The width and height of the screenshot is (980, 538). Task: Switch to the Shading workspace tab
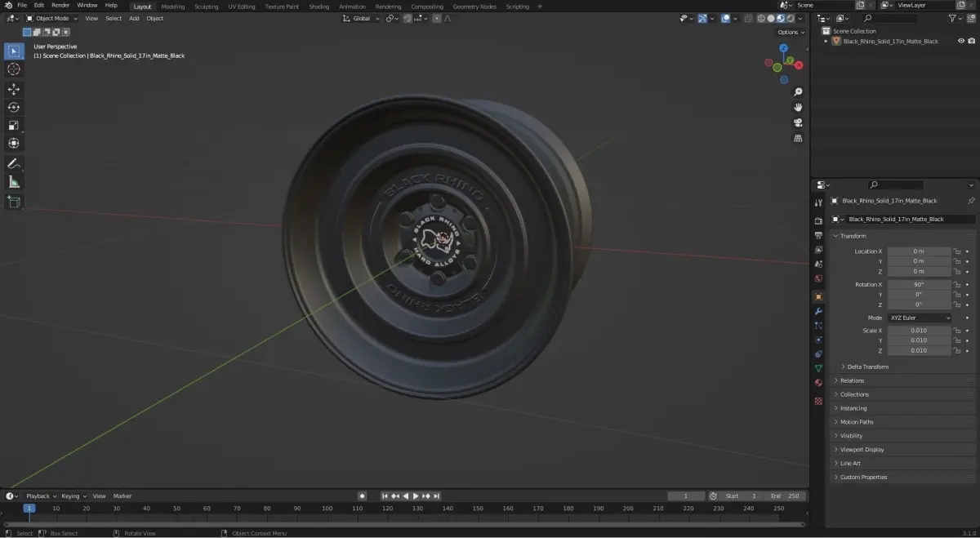pyautogui.click(x=318, y=6)
